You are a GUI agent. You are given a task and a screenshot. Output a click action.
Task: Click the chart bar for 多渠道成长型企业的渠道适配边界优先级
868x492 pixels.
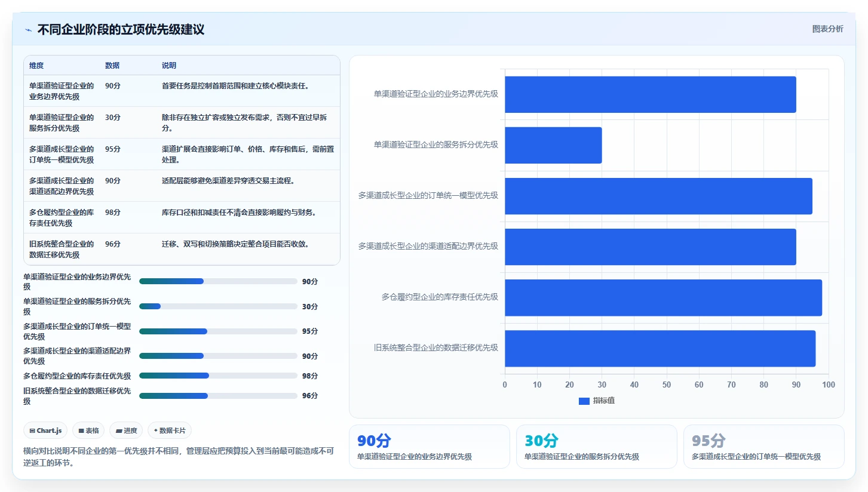pyautogui.click(x=651, y=247)
